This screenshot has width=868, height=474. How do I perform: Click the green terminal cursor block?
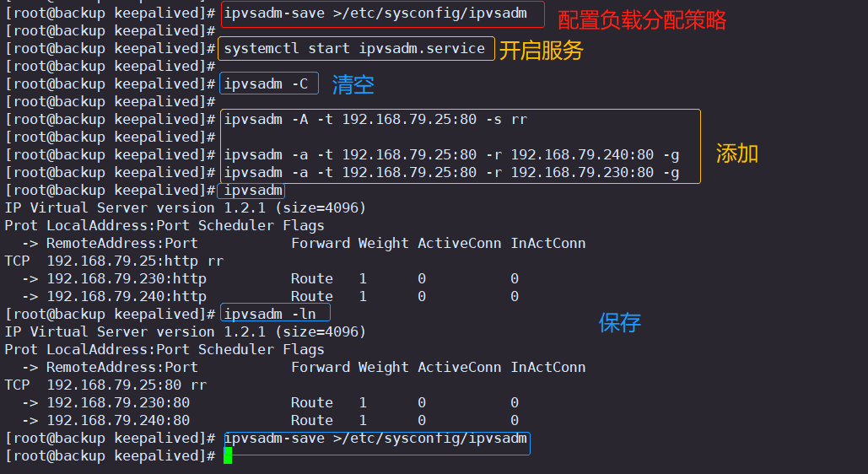[228, 455]
